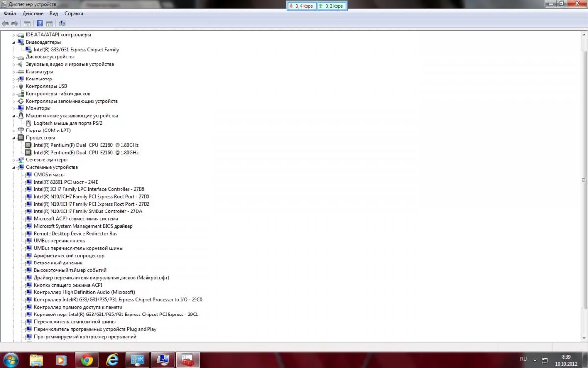Select Remote Desktop Device Redirector Bus
Viewport: 588px width, 368px height.
[x=75, y=234]
